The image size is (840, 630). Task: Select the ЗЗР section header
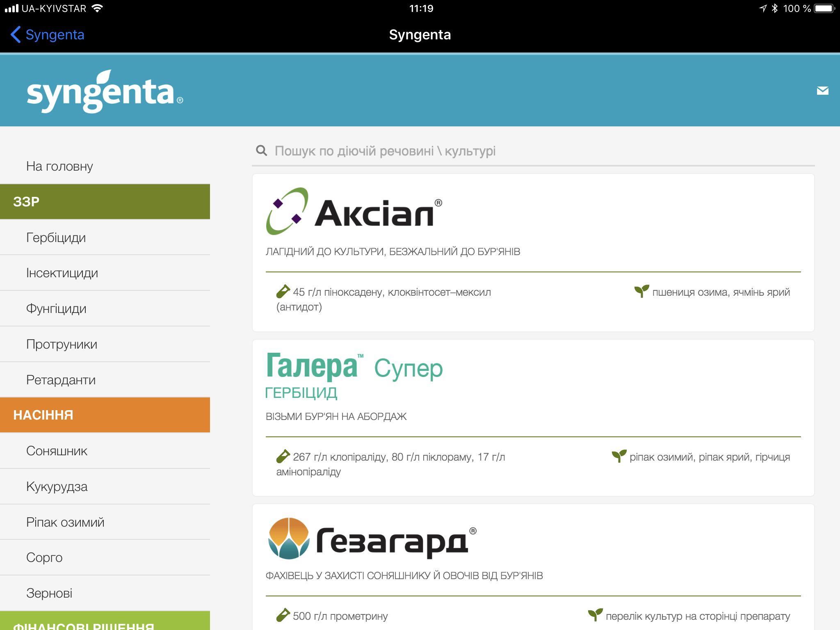pyautogui.click(x=105, y=201)
